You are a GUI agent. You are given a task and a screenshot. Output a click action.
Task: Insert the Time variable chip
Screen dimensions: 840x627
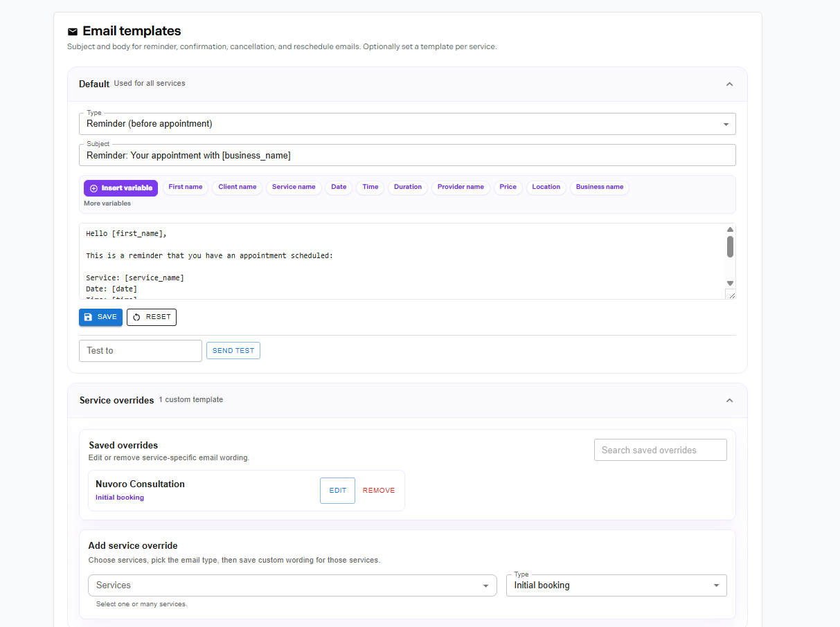[370, 188]
